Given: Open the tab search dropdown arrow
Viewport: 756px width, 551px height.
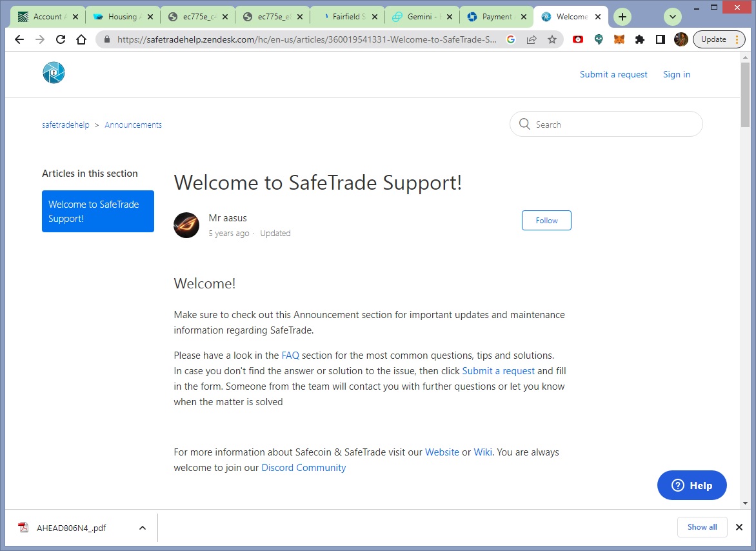Looking at the screenshot, I should click(x=673, y=17).
